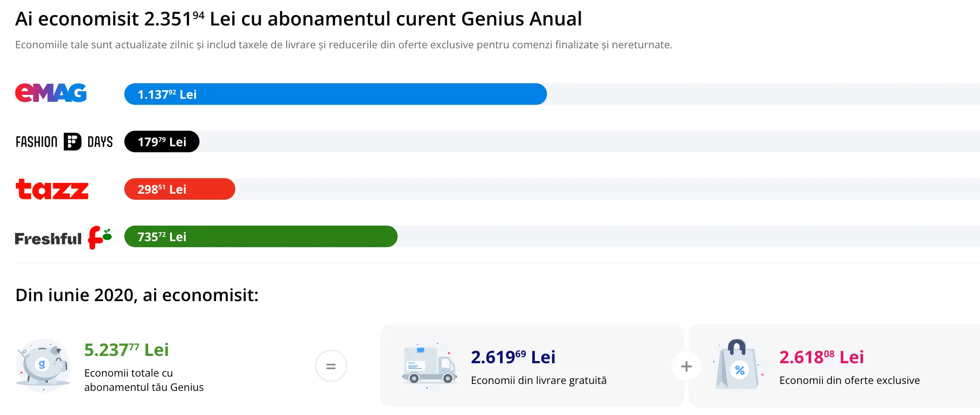980x415 pixels.
Task: Click the 2.618 Lei exclusive offers amount
Action: pyautogui.click(x=821, y=357)
